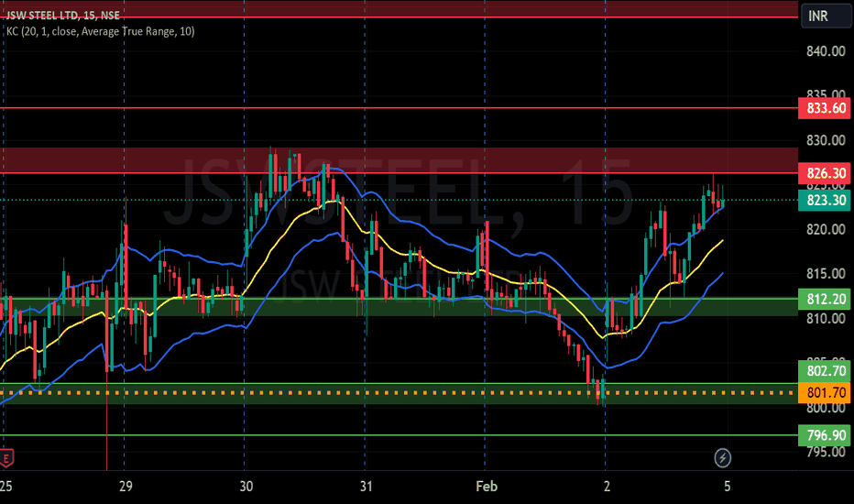Click the 815.00 price axis value
The image size is (854, 504).
click(x=826, y=273)
